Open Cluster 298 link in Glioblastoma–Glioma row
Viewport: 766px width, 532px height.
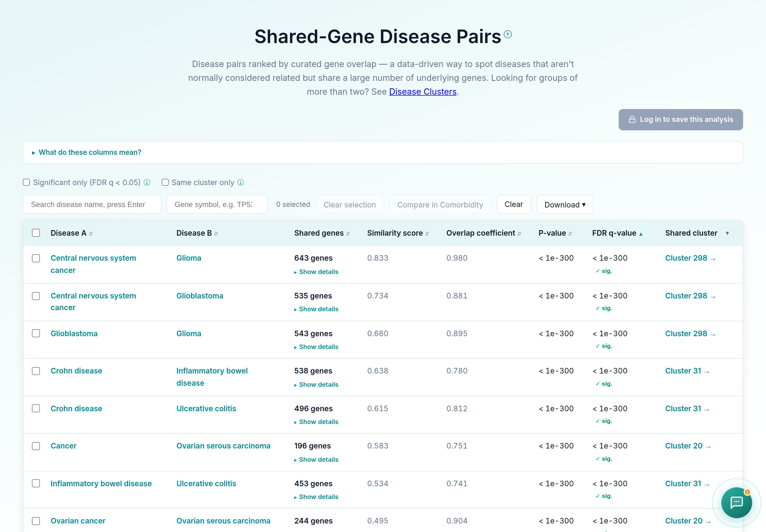(x=690, y=334)
